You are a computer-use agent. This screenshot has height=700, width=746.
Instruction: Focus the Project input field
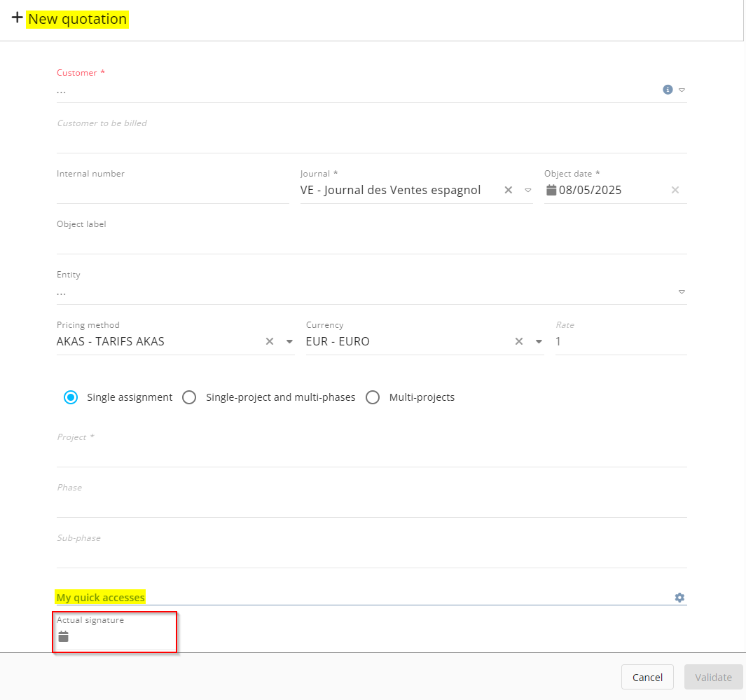(x=371, y=455)
